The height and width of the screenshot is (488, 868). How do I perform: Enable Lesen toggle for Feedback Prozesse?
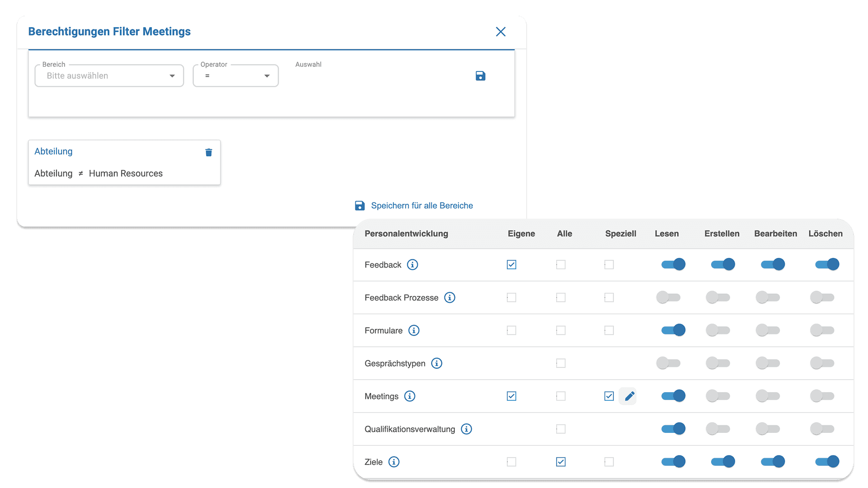pos(669,297)
